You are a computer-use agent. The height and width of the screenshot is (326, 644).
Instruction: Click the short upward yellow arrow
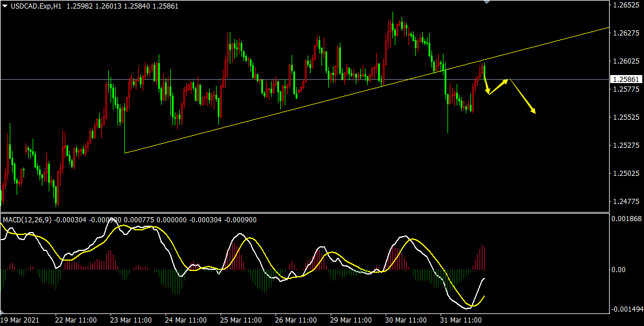point(498,87)
